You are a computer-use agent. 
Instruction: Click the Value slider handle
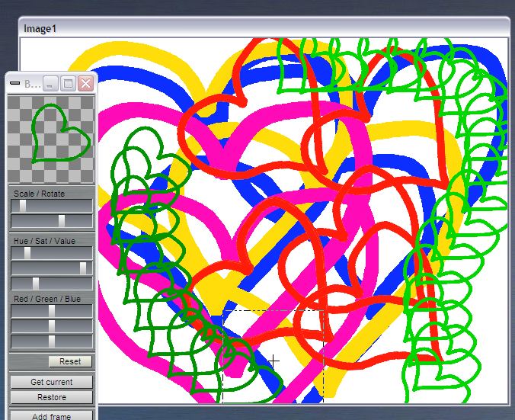35,284
